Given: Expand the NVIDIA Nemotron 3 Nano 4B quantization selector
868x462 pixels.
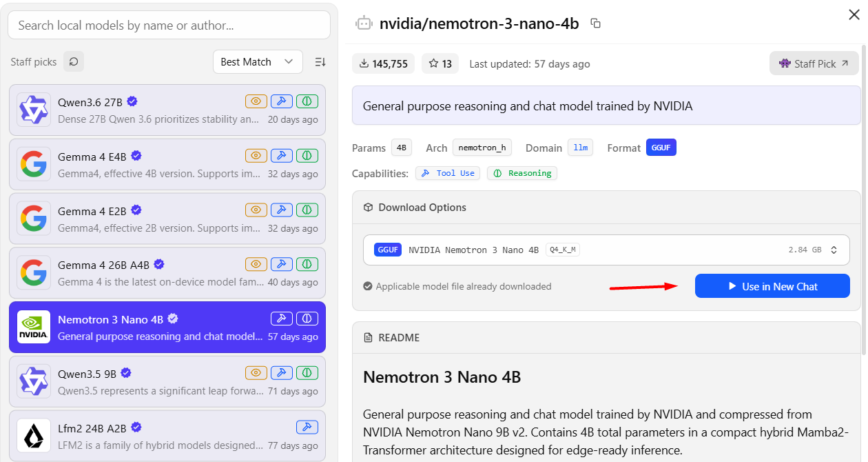Looking at the screenshot, I should point(606,250).
